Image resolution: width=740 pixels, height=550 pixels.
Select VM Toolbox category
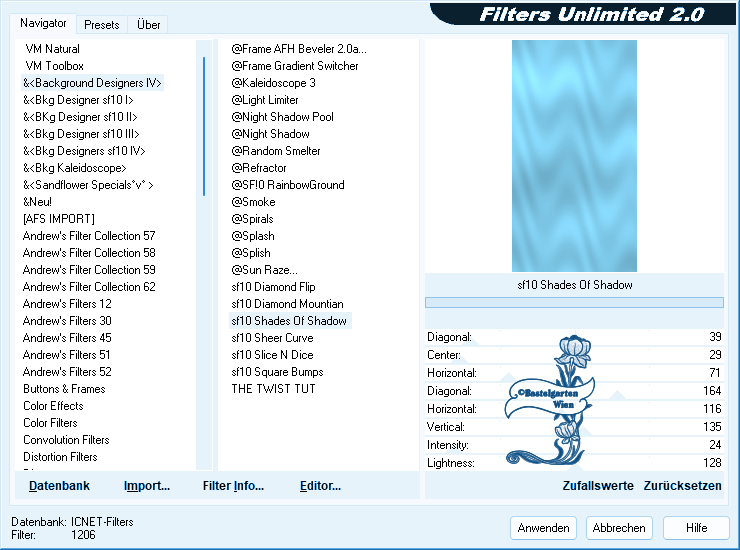tap(54, 66)
